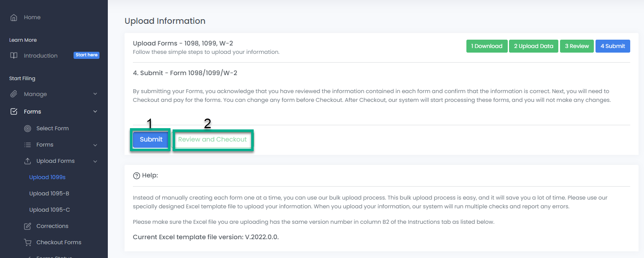Click the Introduction book icon
Screen dimensions: 644x258
click(x=14, y=56)
